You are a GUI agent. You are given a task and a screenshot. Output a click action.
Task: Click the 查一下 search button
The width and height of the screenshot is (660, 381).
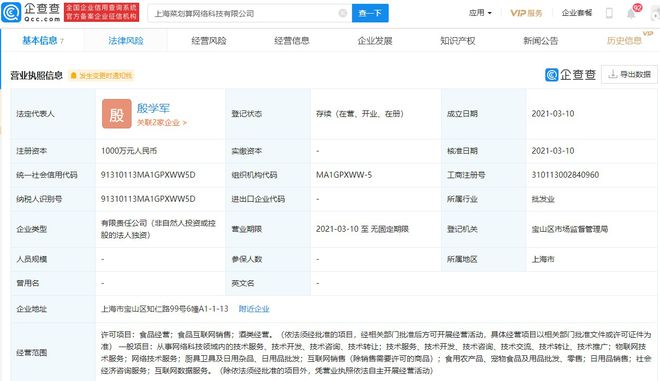pos(370,13)
